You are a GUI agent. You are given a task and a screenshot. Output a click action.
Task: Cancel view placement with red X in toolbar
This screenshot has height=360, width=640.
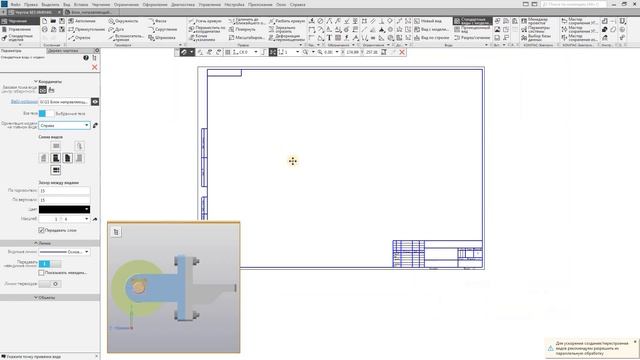click(402, 52)
